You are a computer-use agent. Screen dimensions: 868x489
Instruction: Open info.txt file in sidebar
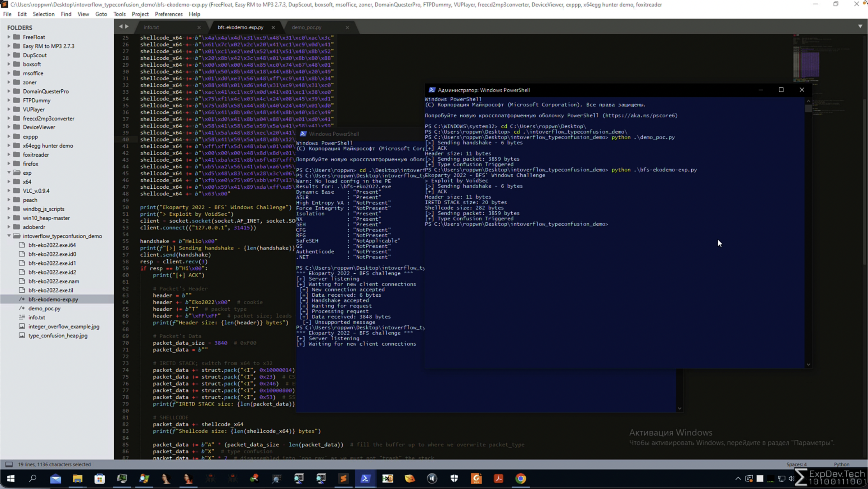click(37, 317)
